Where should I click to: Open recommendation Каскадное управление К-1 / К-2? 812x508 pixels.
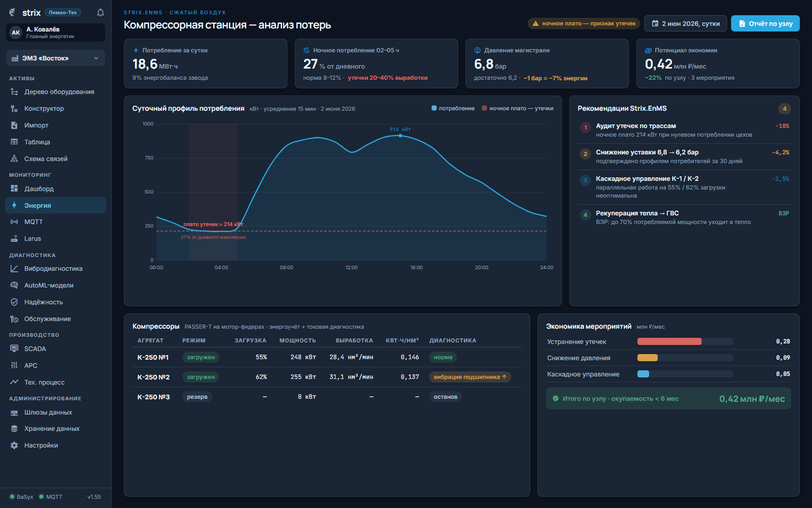[684, 187]
